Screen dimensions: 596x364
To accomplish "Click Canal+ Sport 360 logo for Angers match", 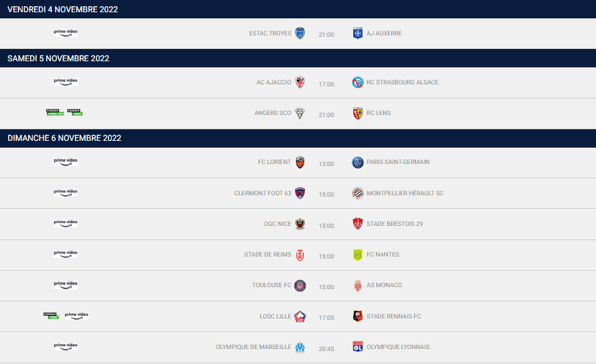I will pos(55,112).
